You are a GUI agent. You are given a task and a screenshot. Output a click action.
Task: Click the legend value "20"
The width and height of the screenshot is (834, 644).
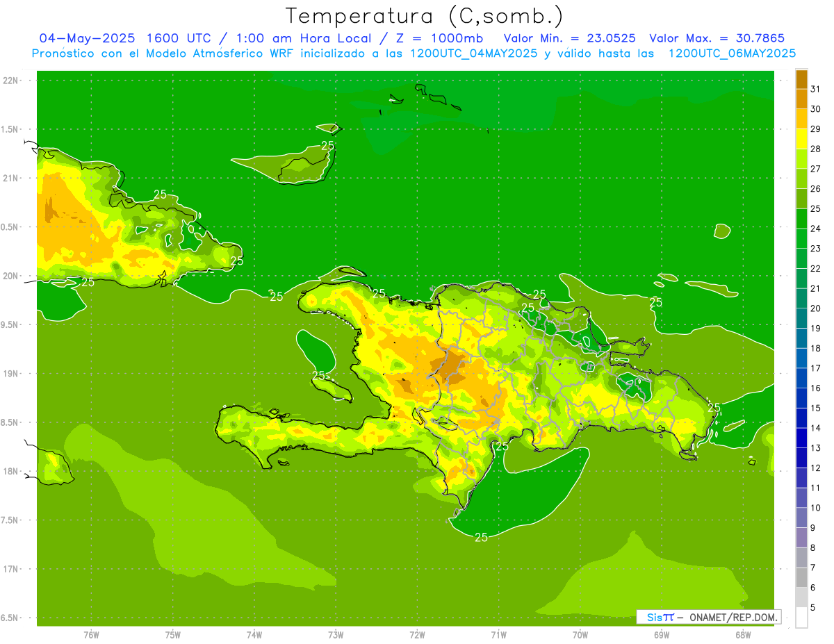click(x=816, y=308)
